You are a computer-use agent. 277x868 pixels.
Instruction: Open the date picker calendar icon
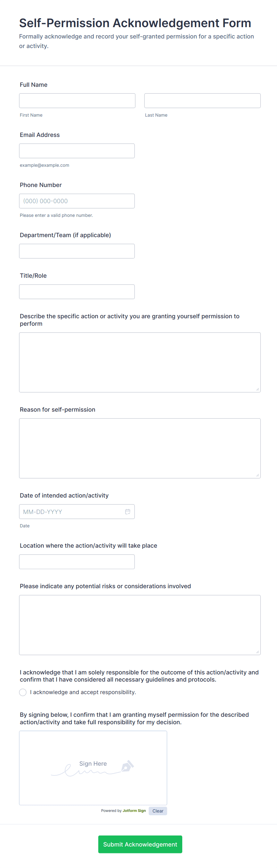coord(127,512)
